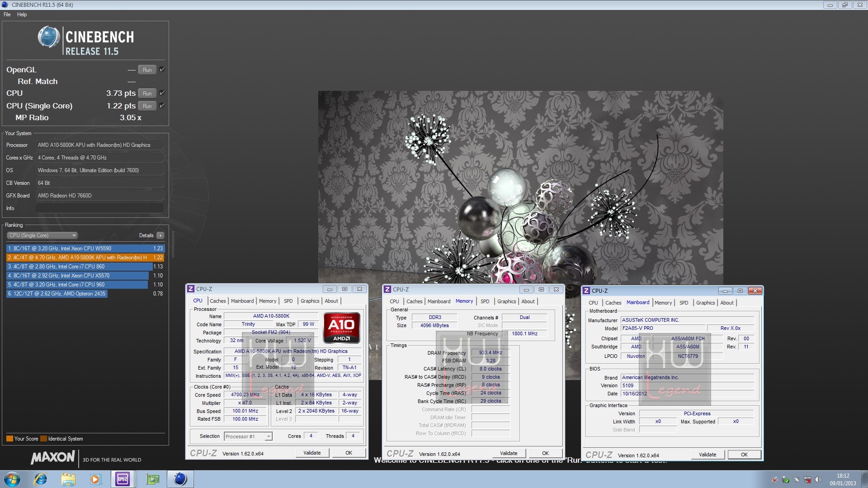Launch Internet Explorer from the taskbar
868x488 pixels.
click(x=41, y=479)
